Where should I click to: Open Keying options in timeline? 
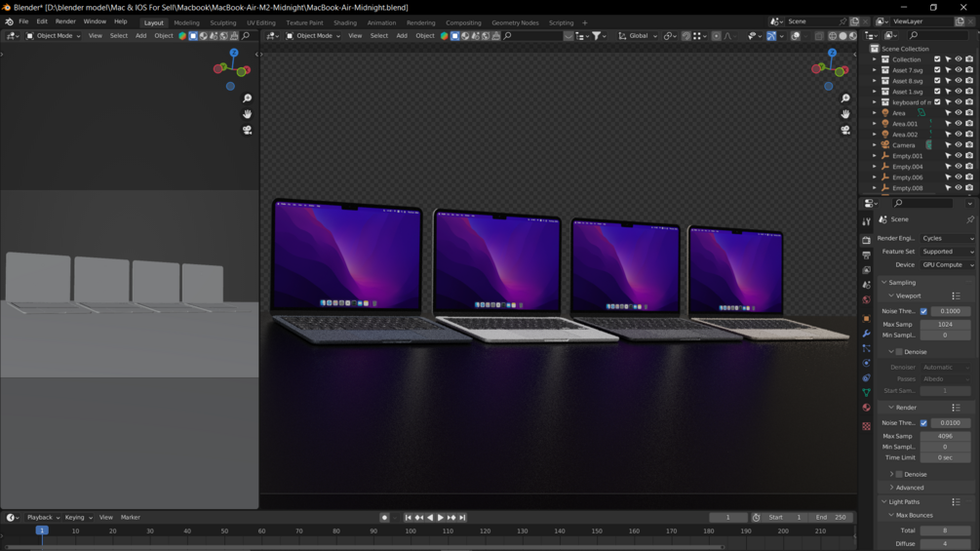[78, 517]
